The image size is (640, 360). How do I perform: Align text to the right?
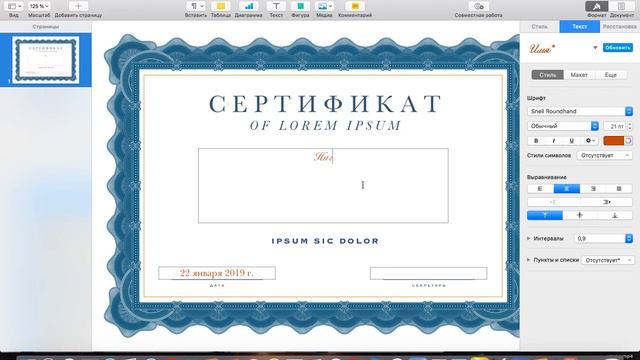593,189
